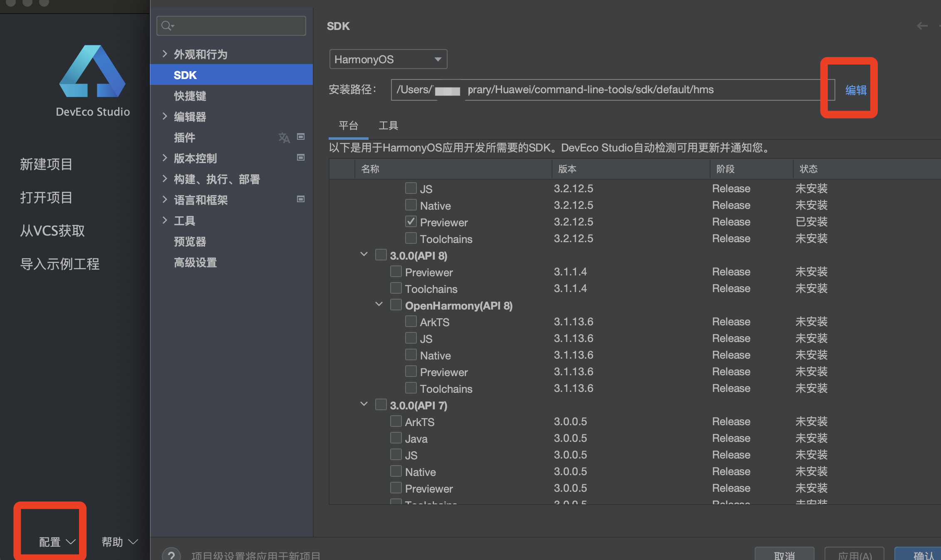Image resolution: width=941 pixels, height=560 pixels.
Task: Enable ArkTS under OpenHarmony(API 8)
Action: [x=411, y=321]
